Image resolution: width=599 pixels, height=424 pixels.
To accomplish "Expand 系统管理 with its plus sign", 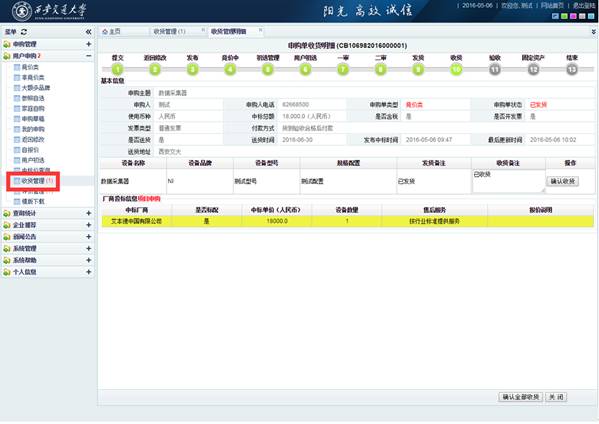I will (x=89, y=249).
